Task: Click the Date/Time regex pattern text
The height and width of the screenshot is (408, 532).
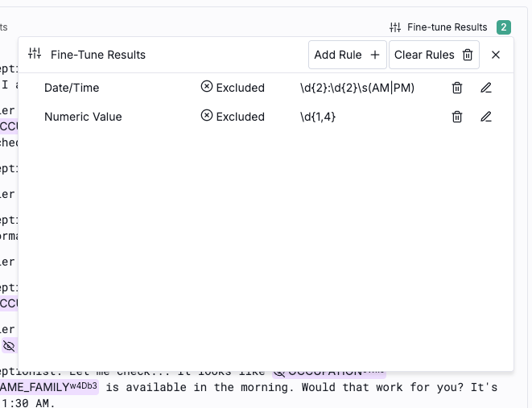Action: click(x=357, y=88)
